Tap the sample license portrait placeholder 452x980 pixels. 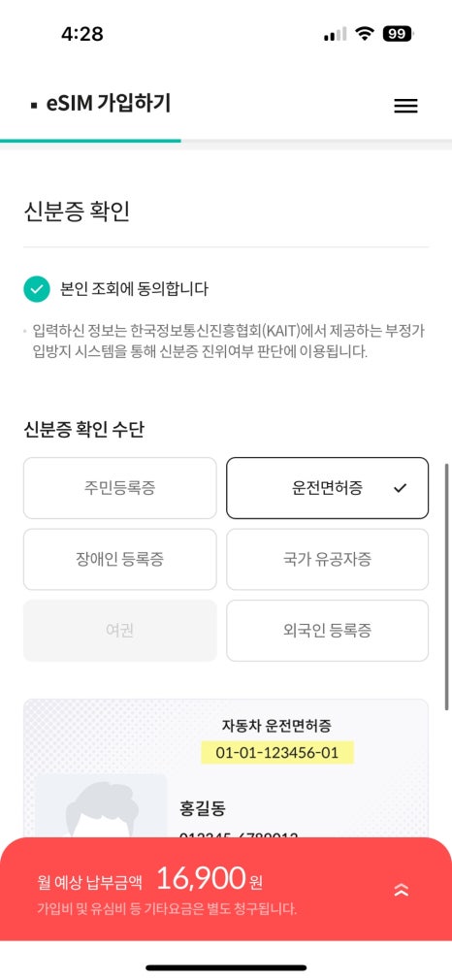(101, 806)
